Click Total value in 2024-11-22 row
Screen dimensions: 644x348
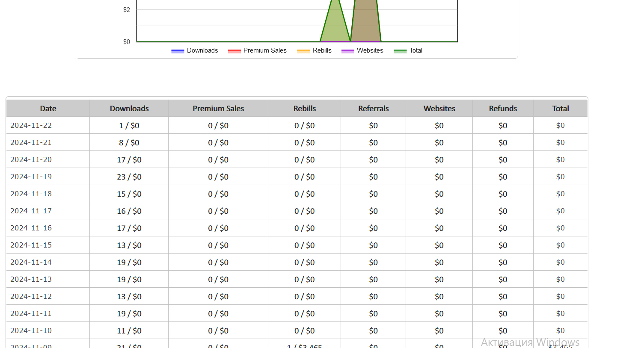561,125
